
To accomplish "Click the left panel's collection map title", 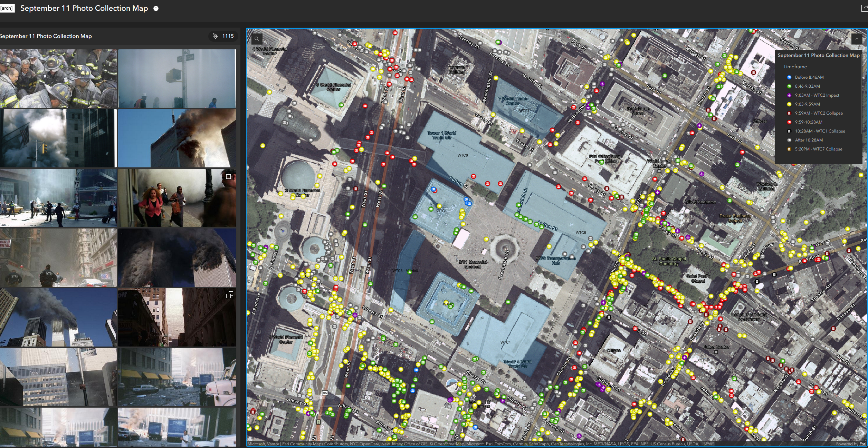I will (x=46, y=36).
